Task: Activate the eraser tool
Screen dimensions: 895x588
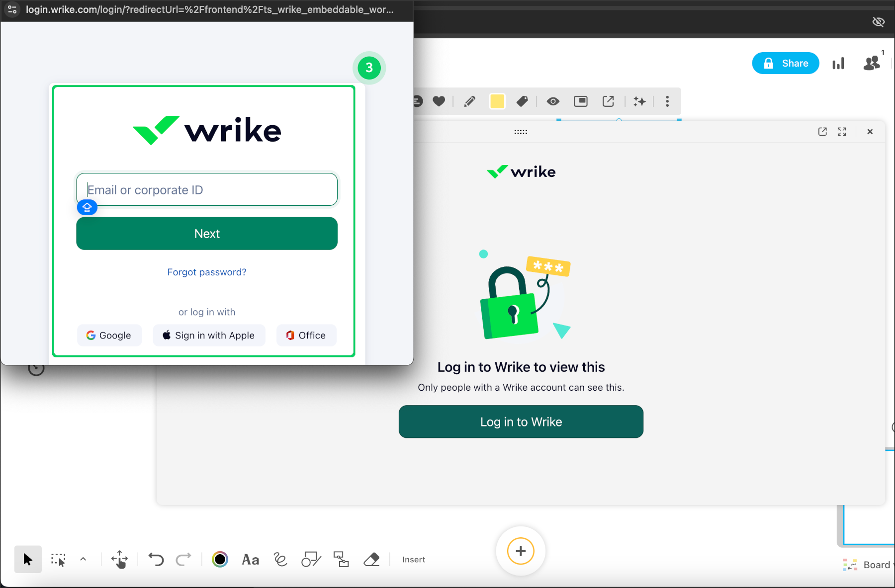Action: [371, 559]
